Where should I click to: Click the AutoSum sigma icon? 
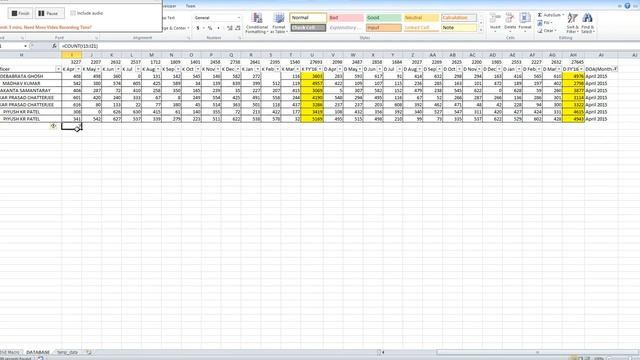point(540,15)
